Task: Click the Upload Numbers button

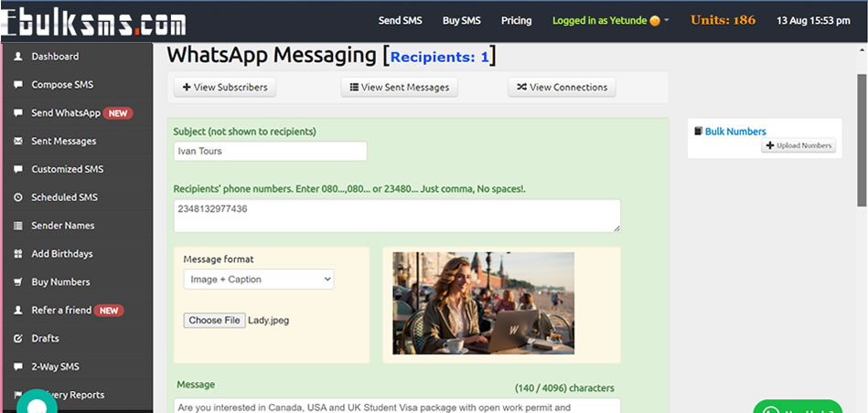Action: coord(798,145)
